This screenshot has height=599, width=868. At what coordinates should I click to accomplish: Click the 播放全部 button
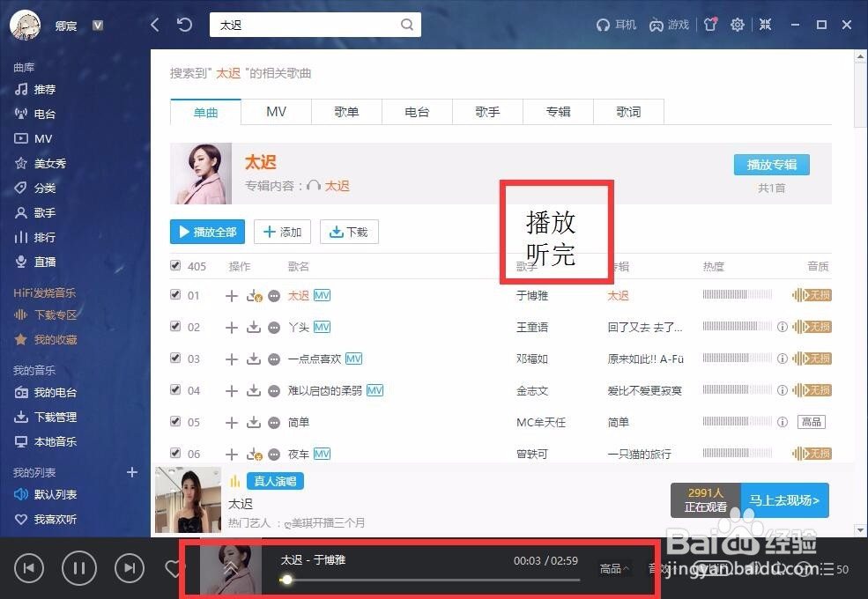(x=207, y=232)
